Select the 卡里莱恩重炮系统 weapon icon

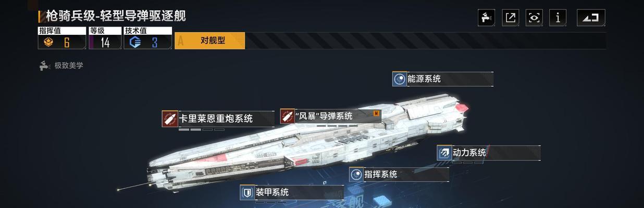tap(170, 119)
